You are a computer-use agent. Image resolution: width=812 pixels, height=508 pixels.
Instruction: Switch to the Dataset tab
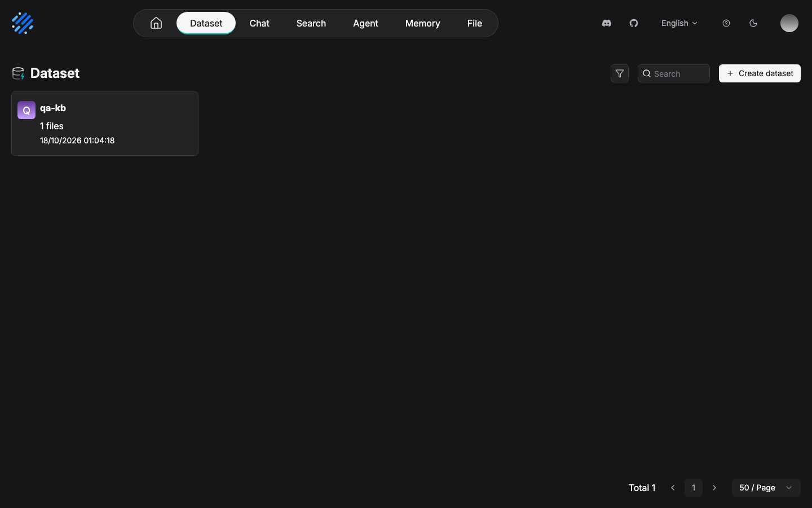(206, 23)
